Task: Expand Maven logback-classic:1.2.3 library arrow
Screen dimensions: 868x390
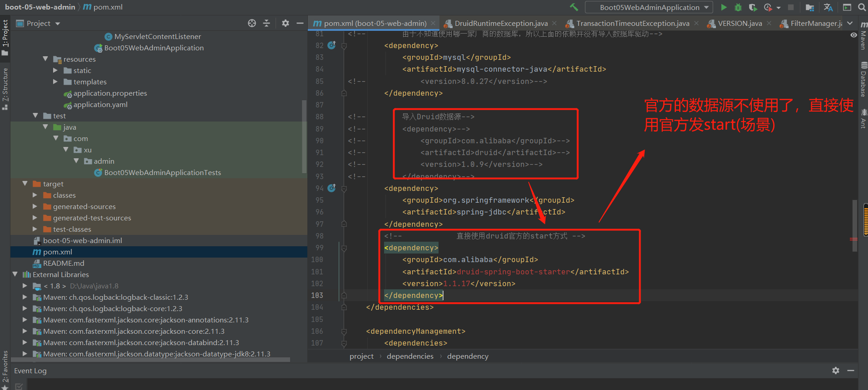Action: [x=25, y=297]
